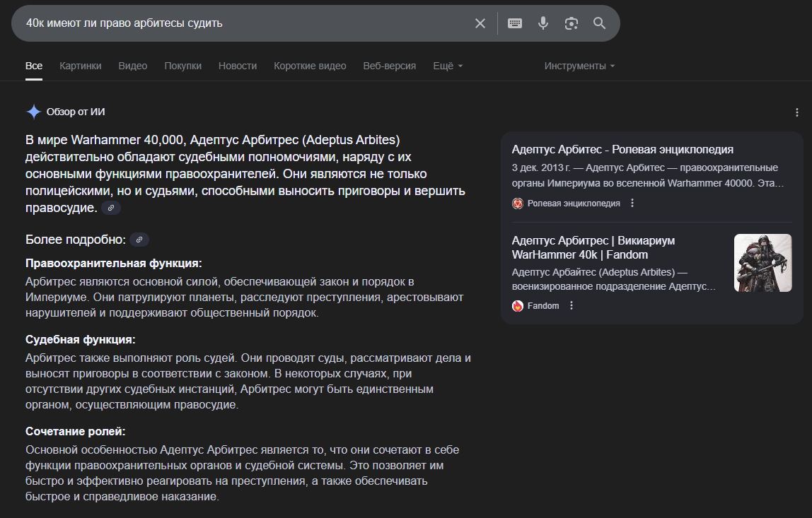This screenshot has width=812, height=518.
Task: Click the Ролевая энциклопедия site favicon
Action: click(517, 204)
